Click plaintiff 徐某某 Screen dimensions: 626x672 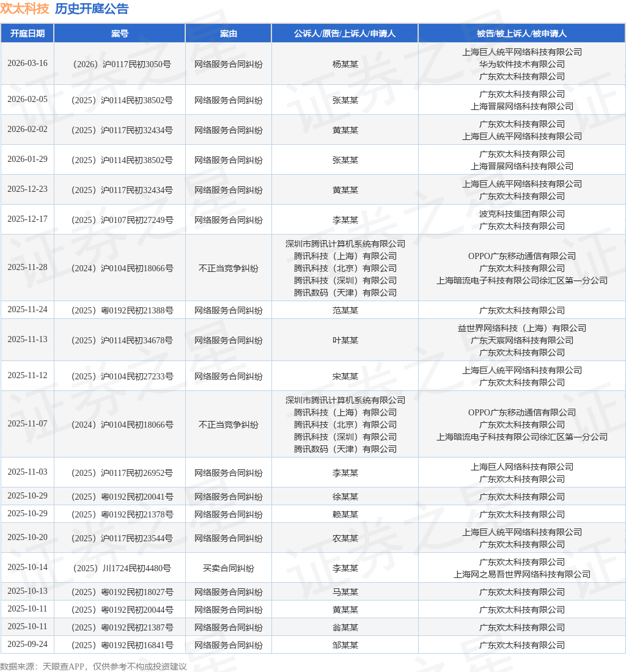pos(345,497)
